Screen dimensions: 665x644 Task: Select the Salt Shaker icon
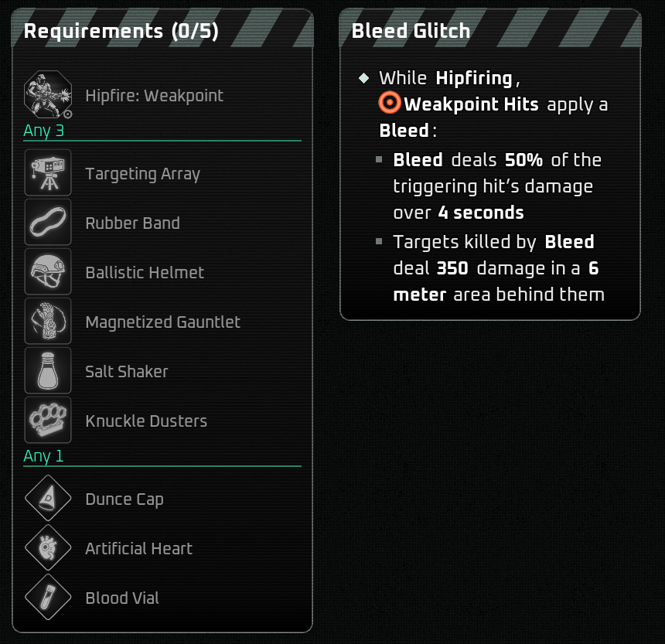click(48, 371)
